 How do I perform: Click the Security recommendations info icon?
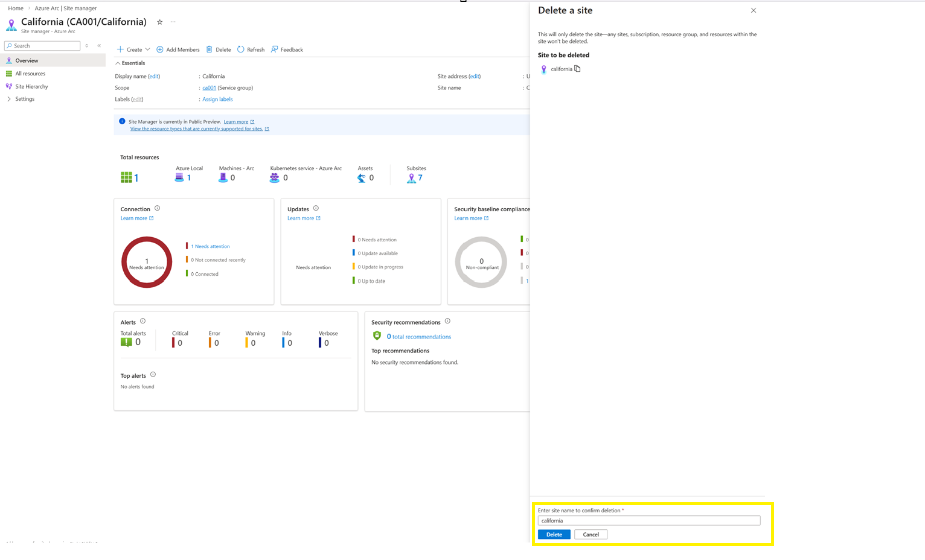point(447,321)
